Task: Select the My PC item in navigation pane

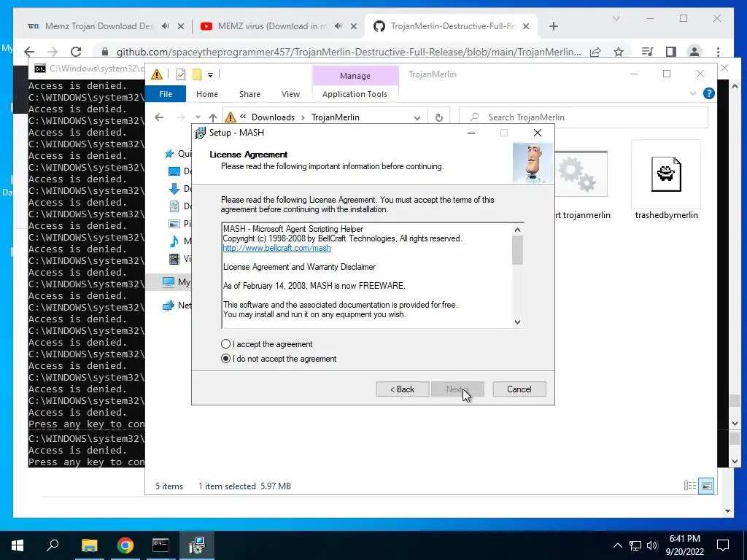Action: coord(176,282)
